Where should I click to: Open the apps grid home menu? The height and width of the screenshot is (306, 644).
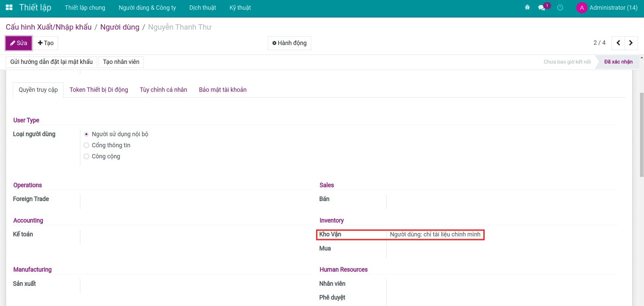tap(9, 7)
